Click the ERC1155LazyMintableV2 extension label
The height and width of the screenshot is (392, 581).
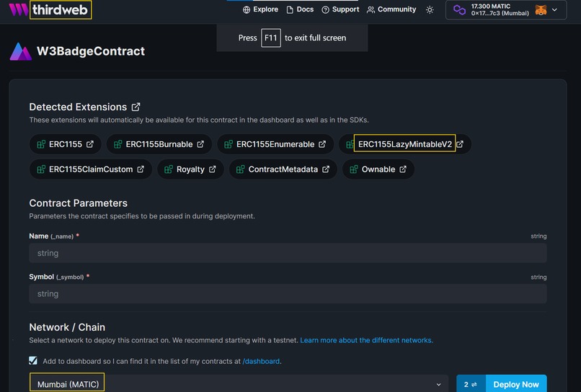[x=405, y=144]
